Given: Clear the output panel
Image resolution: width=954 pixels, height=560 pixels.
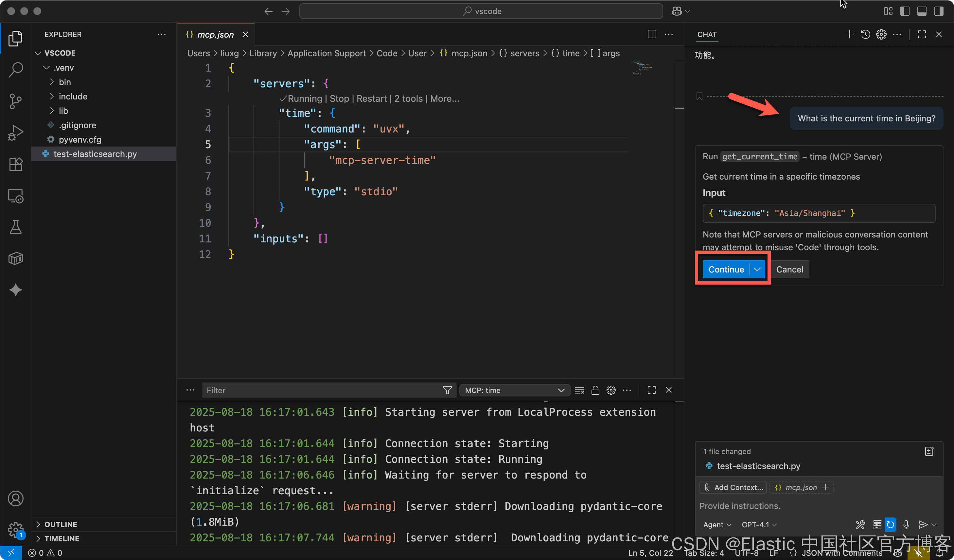Looking at the screenshot, I should coord(580,390).
